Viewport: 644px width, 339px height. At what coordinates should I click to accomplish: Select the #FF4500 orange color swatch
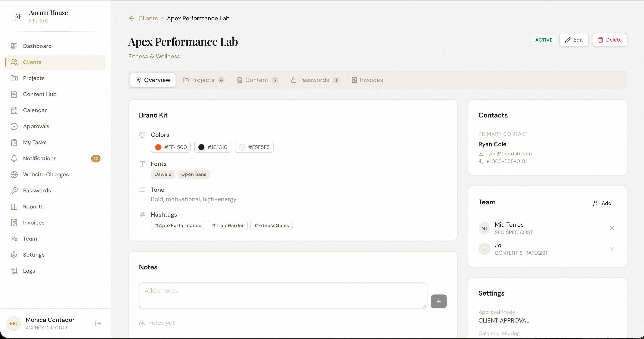click(158, 147)
